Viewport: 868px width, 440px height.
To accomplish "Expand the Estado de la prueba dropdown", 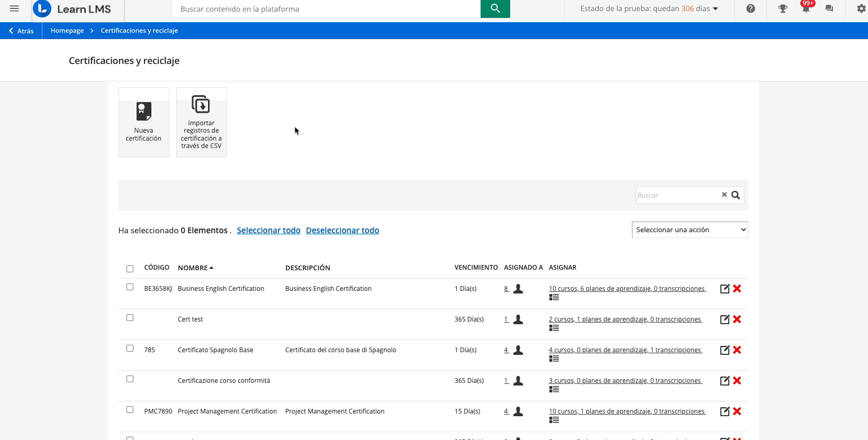I will (x=649, y=8).
